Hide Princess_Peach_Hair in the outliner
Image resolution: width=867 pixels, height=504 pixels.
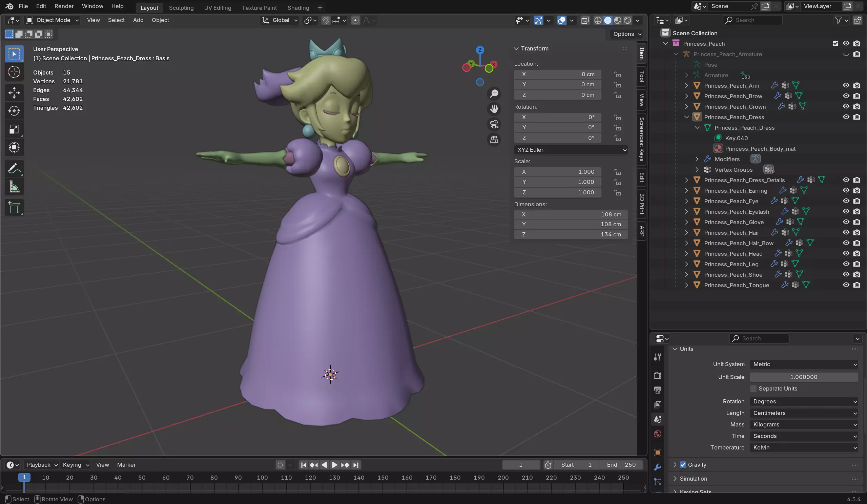pos(846,233)
